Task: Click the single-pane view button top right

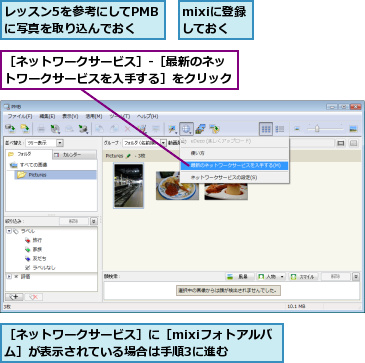Action: coord(341,143)
